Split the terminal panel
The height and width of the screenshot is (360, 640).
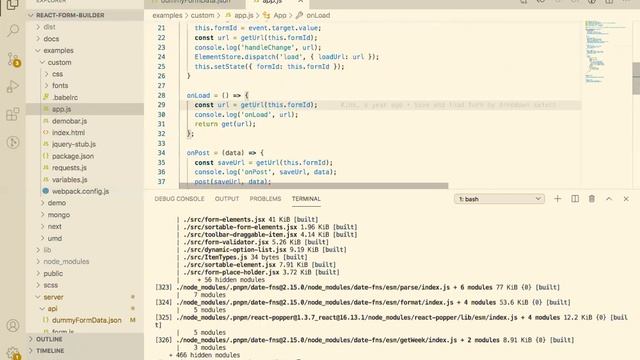point(575,199)
